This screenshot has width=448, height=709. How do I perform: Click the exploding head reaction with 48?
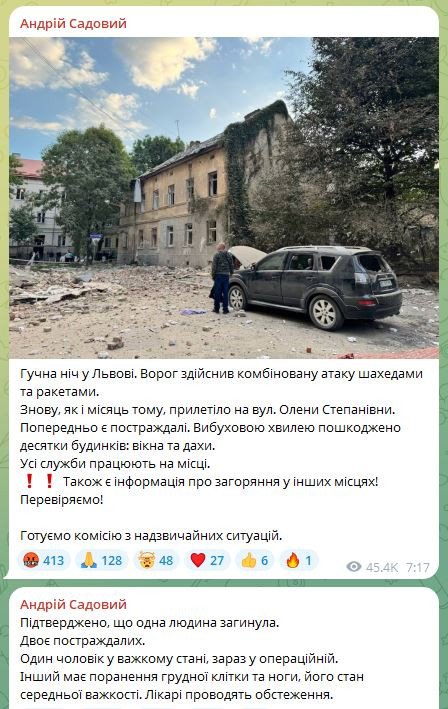tap(156, 561)
